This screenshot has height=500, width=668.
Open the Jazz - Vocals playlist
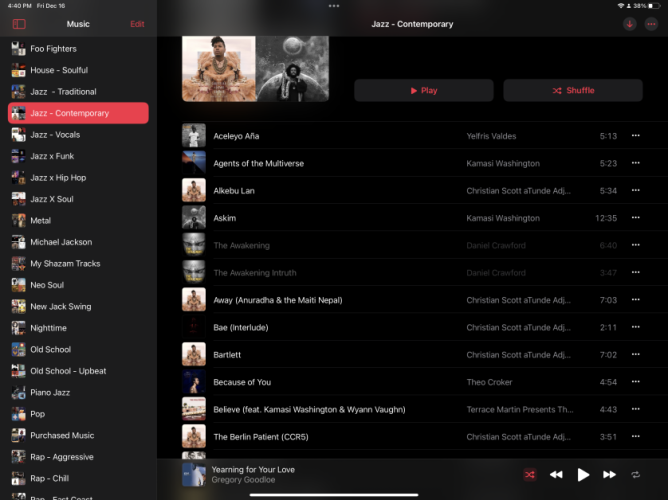click(x=78, y=135)
